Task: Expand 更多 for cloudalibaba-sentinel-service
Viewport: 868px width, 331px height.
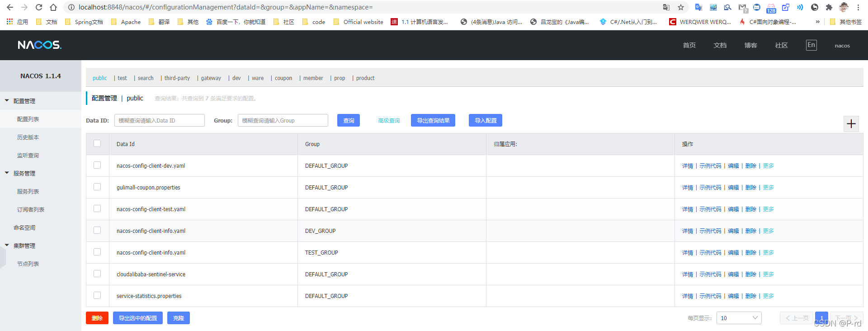Action: point(768,274)
